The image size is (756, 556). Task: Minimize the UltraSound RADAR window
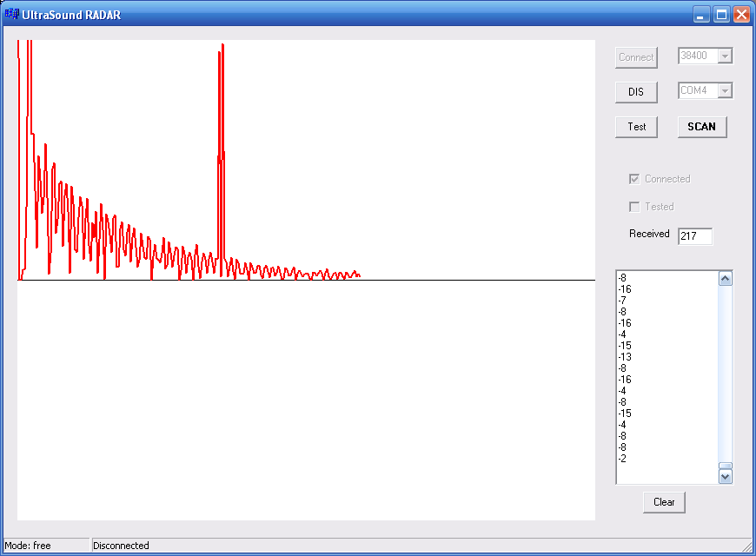click(702, 14)
